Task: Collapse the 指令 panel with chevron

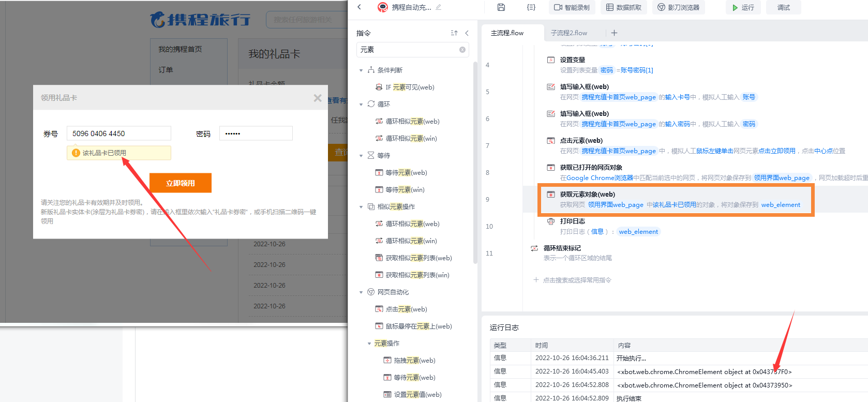Action: pos(467,33)
